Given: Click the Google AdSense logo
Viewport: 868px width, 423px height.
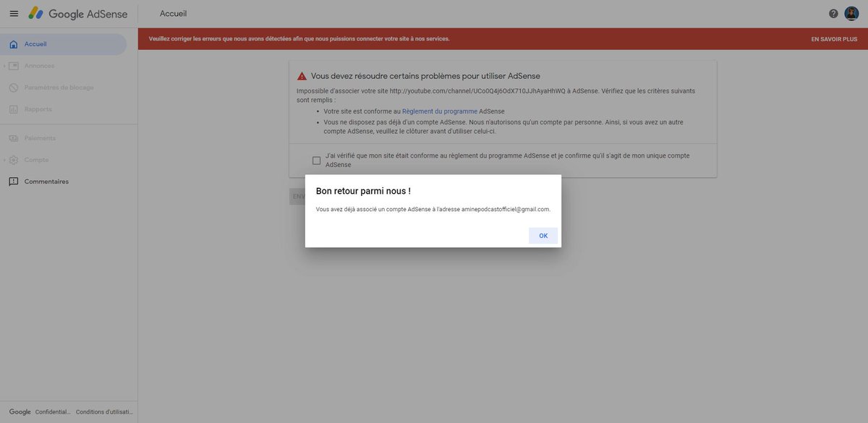Looking at the screenshot, I should [x=78, y=14].
